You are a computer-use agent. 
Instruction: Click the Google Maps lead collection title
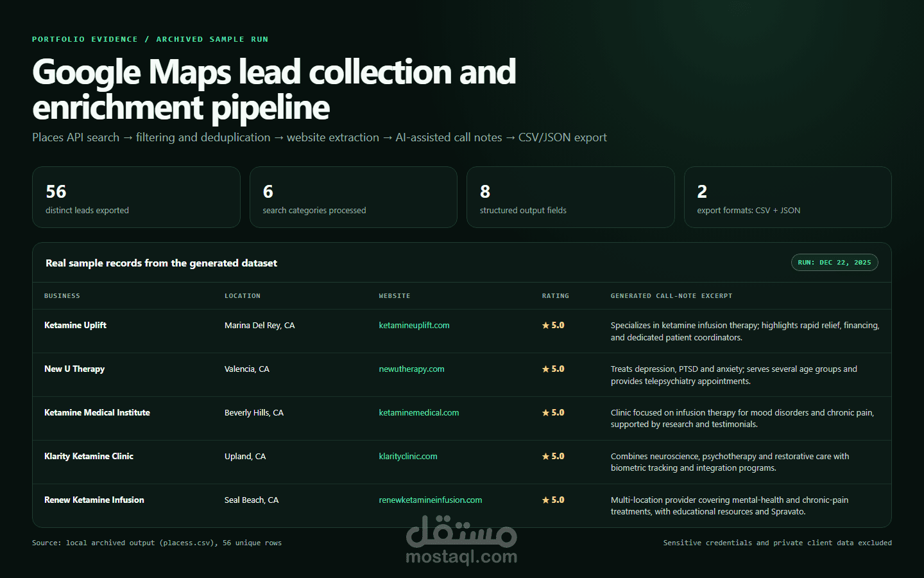[x=274, y=90]
